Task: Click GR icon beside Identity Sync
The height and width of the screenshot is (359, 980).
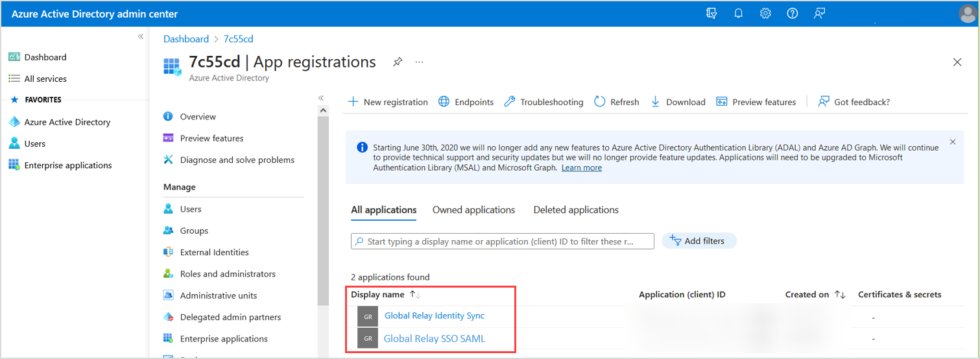Action: [x=368, y=316]
